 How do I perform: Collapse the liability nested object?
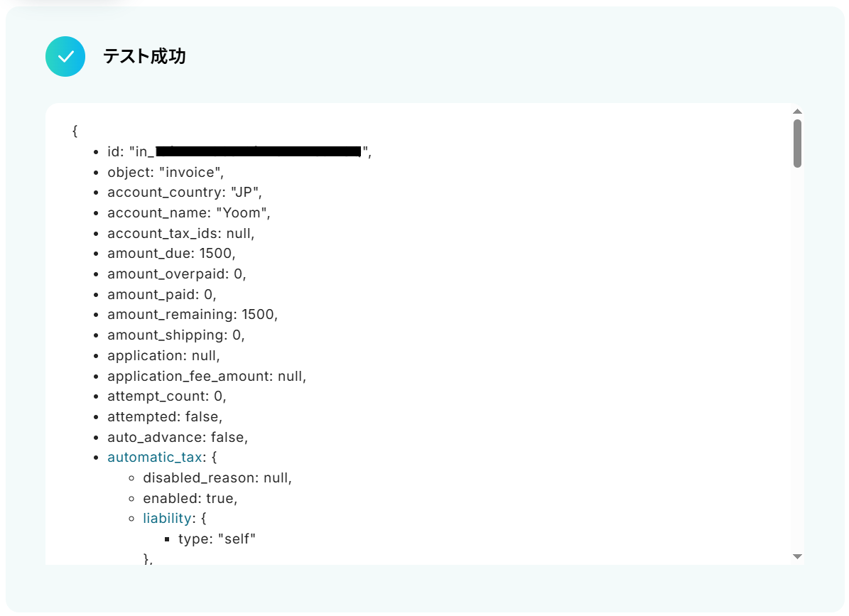167,519
